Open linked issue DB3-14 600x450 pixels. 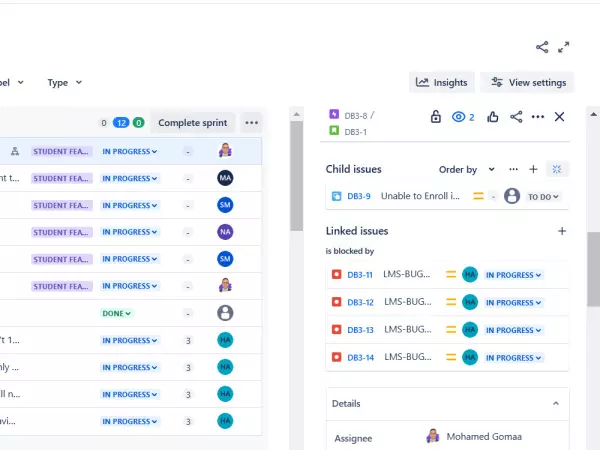[x=360, y=357]
